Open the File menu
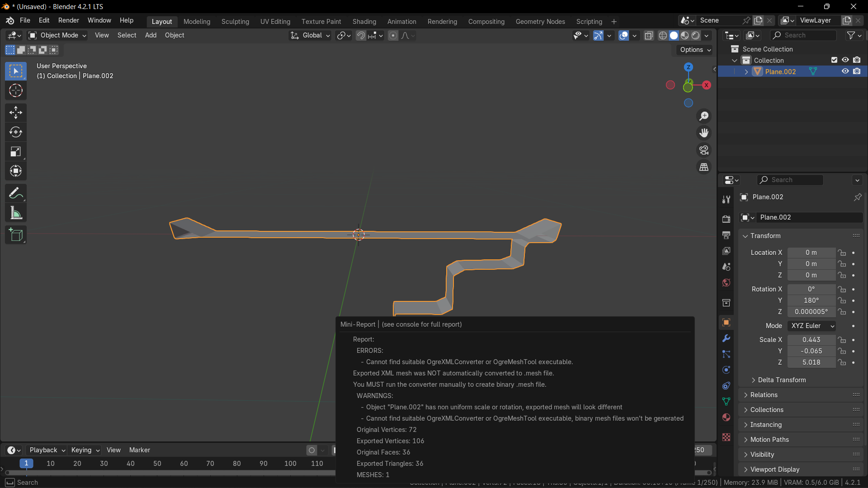The image size is (868, 488). click(25, 21)
